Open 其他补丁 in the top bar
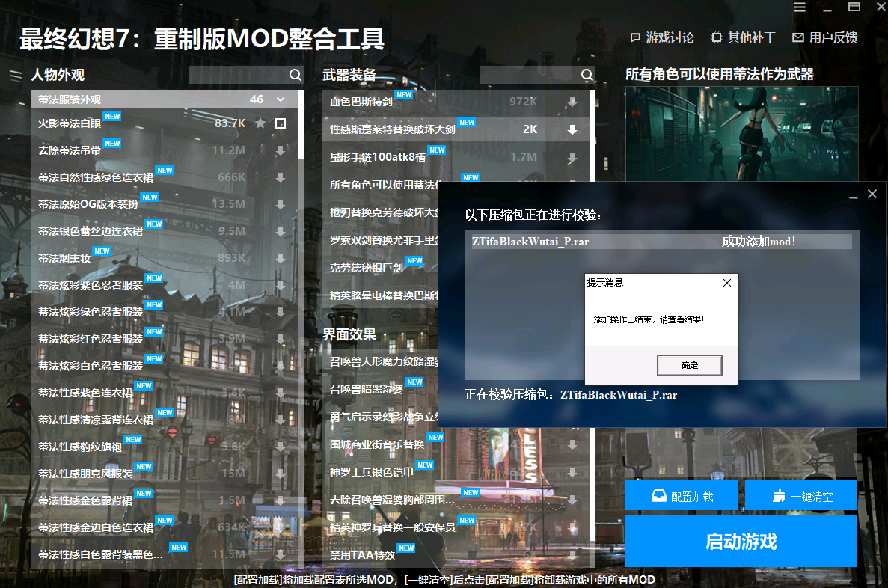 click(x=743, y=37)
